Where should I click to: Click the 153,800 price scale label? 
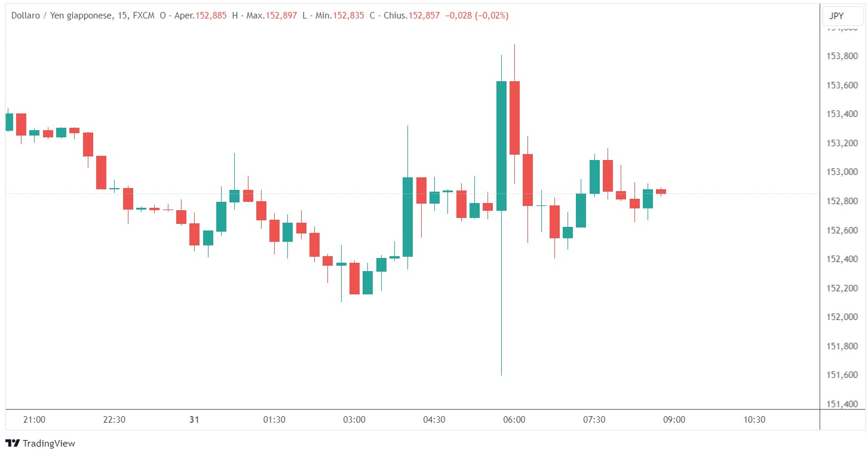(842, 56)
